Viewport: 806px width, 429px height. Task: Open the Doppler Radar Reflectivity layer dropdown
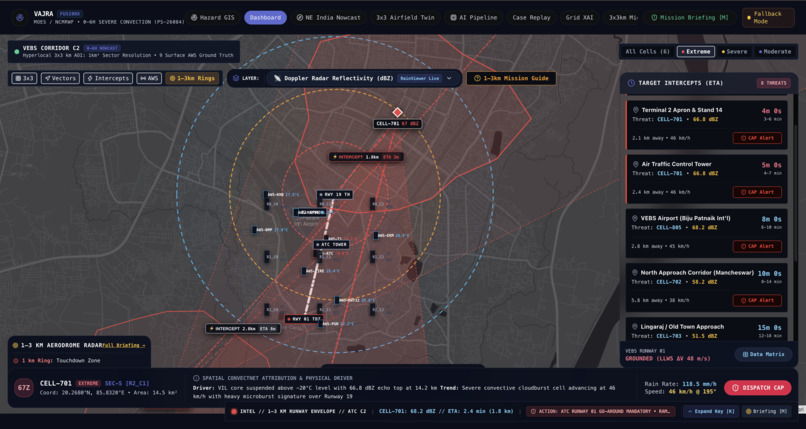[363, 79]
